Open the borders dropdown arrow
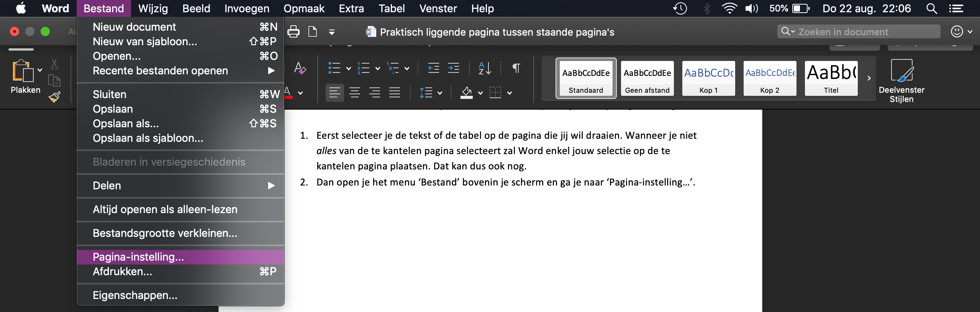The height and width of the screenshot is (312, 980). (510, 93)
